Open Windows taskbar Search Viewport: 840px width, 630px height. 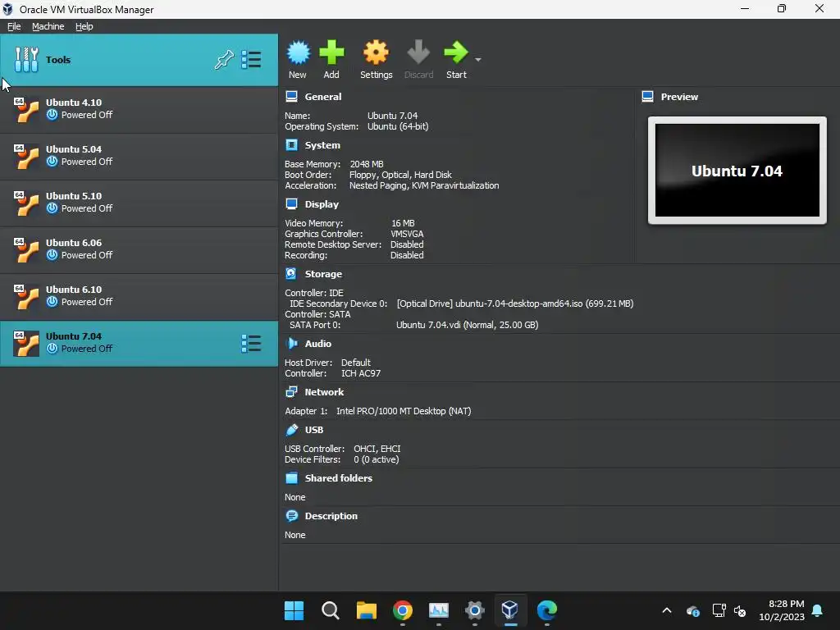coord(330,610)
